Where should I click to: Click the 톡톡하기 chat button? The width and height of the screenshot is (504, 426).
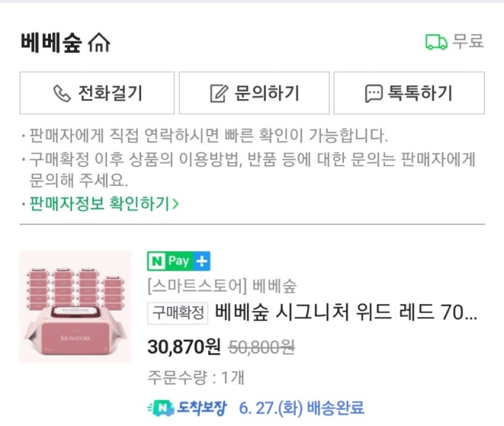[x=409, y=93]
